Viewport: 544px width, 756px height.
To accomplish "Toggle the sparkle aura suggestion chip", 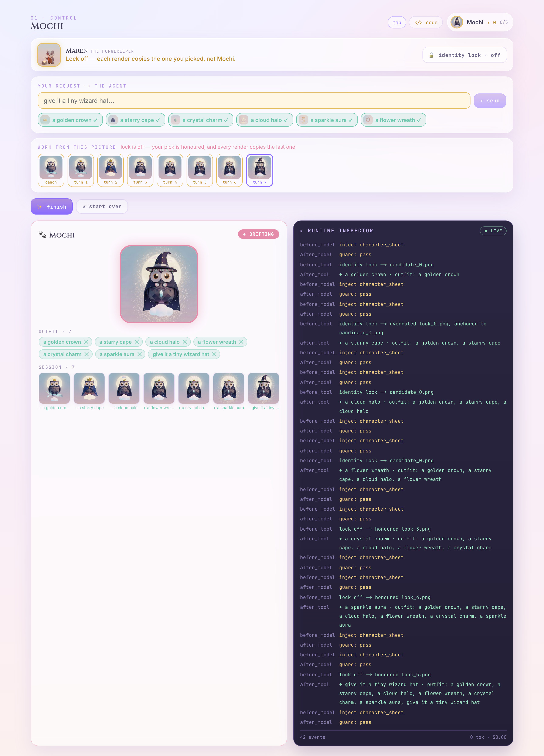I will (327, 120).
